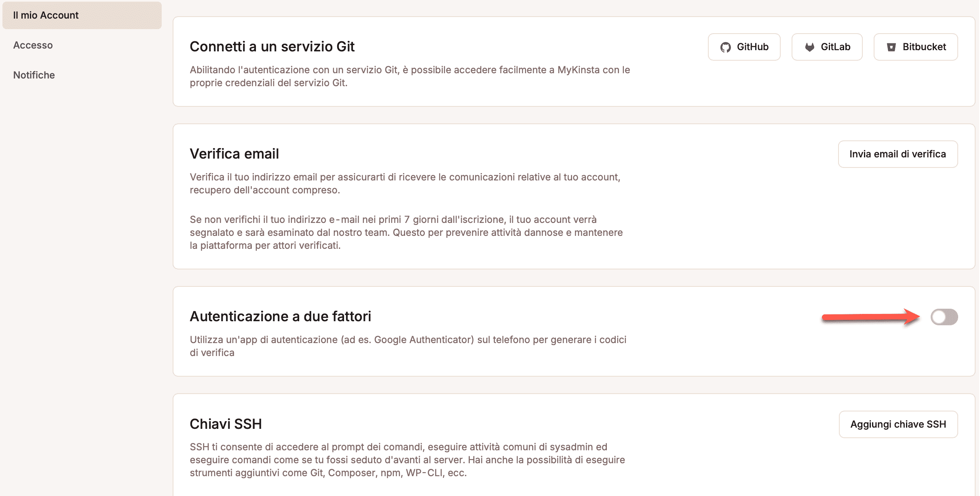980x496 pixels.
Task: Open Notifiche in sidebar
Action: coord(34,75)
